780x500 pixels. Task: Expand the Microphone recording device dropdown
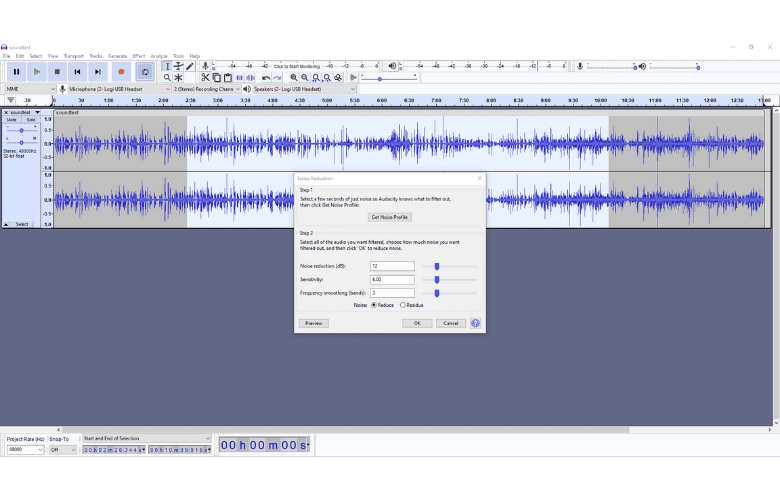click(115, 89)
